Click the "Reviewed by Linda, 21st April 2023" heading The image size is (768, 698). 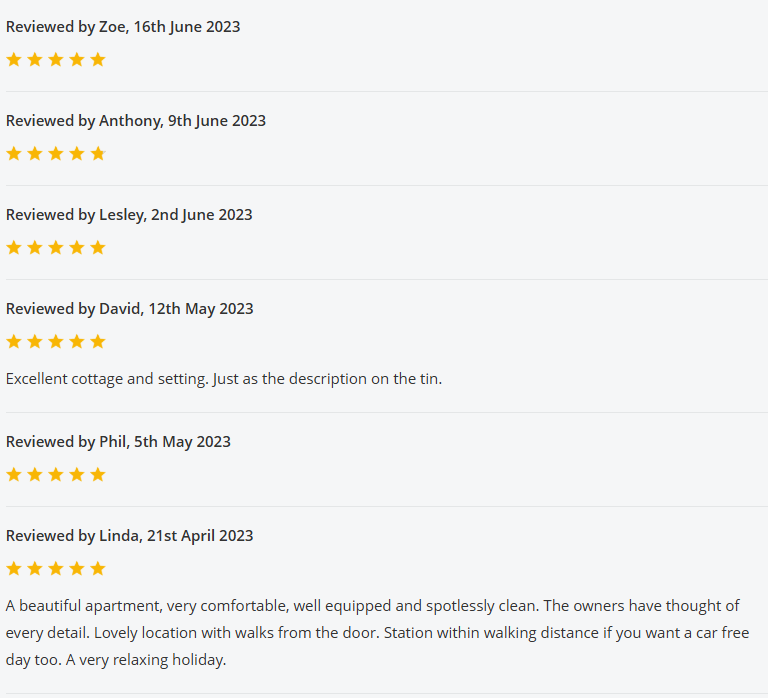click(x=130, y=536)
